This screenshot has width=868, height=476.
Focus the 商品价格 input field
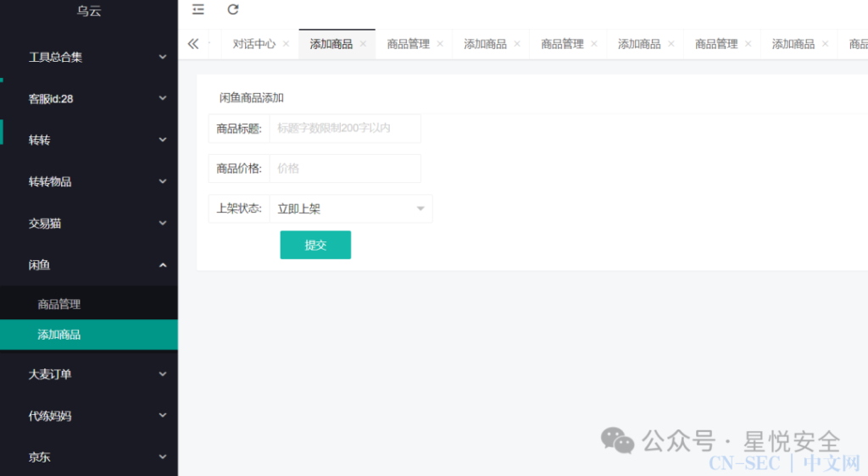[x=345, y=168]
